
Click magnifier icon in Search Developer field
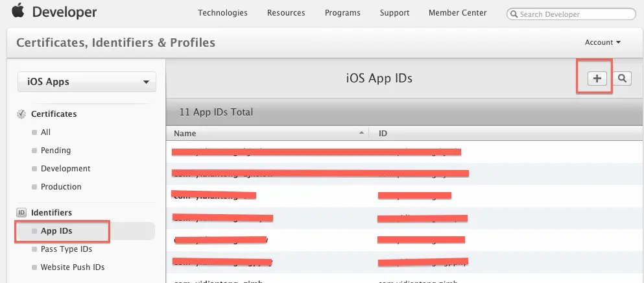click(514, 14)
